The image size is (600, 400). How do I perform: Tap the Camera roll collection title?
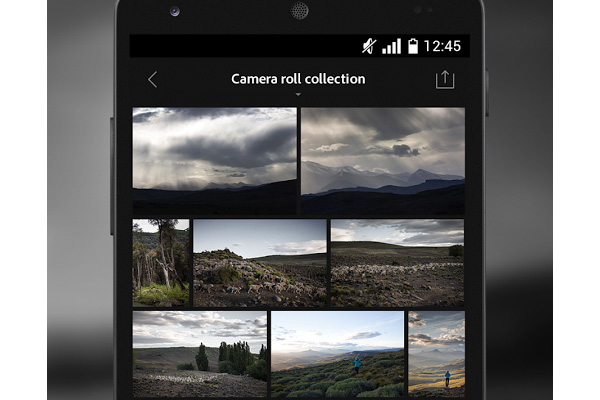pos(298,79)
